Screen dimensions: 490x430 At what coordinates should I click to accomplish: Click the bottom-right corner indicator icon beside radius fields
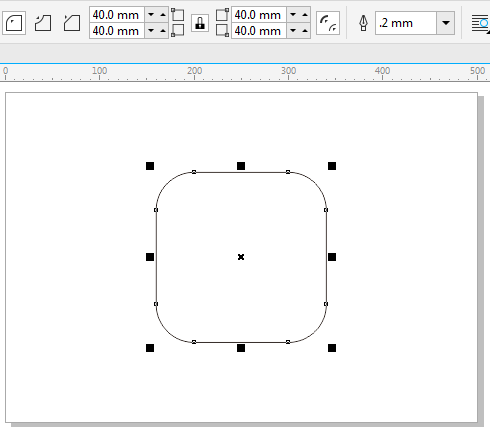[222, 30]
